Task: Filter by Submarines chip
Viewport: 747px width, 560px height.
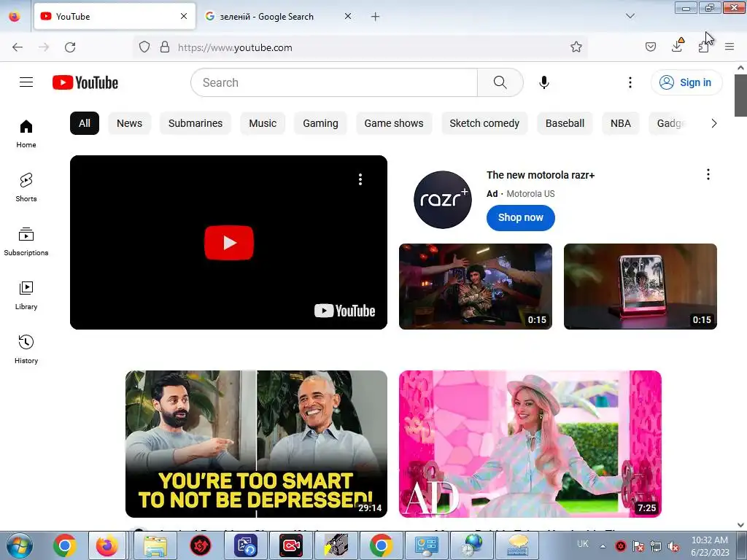Action: 196,123
